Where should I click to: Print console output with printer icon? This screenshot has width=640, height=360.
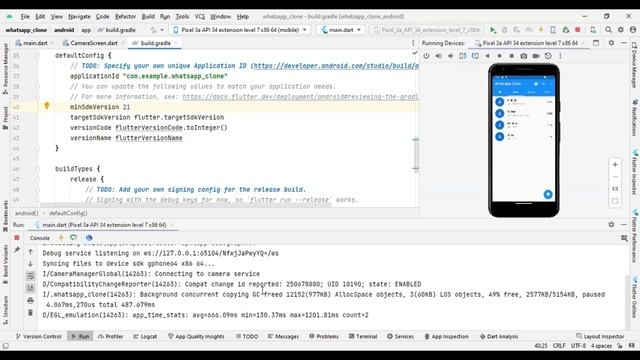(x=30, y=300)
